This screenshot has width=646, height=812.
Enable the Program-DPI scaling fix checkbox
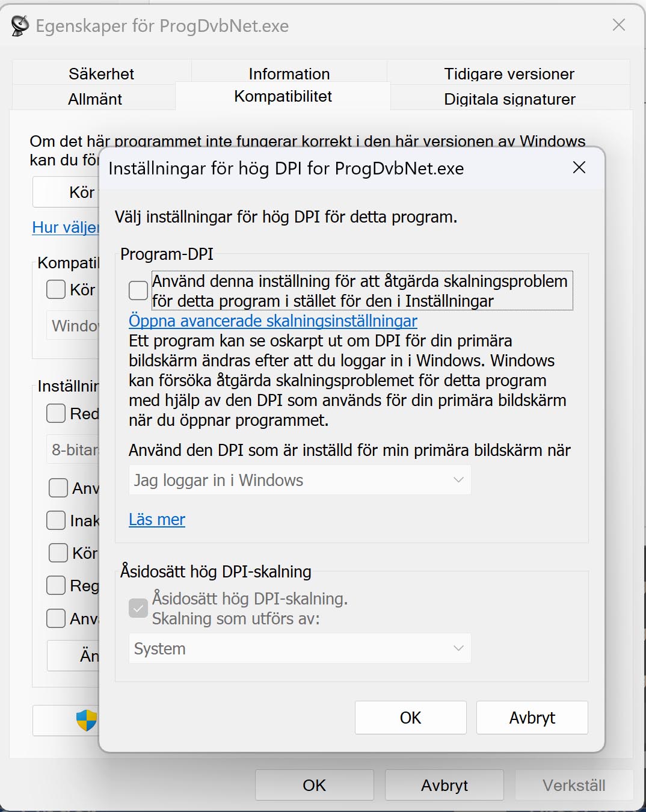[x=138, y=291]
